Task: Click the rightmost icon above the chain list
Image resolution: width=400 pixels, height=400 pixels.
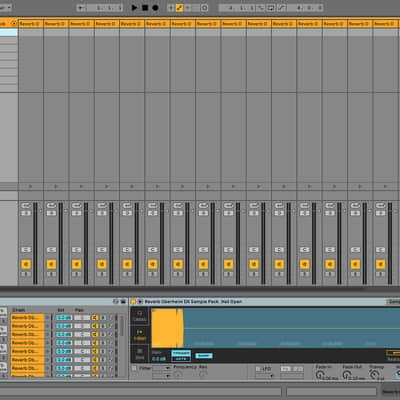Action: (123, 302)
